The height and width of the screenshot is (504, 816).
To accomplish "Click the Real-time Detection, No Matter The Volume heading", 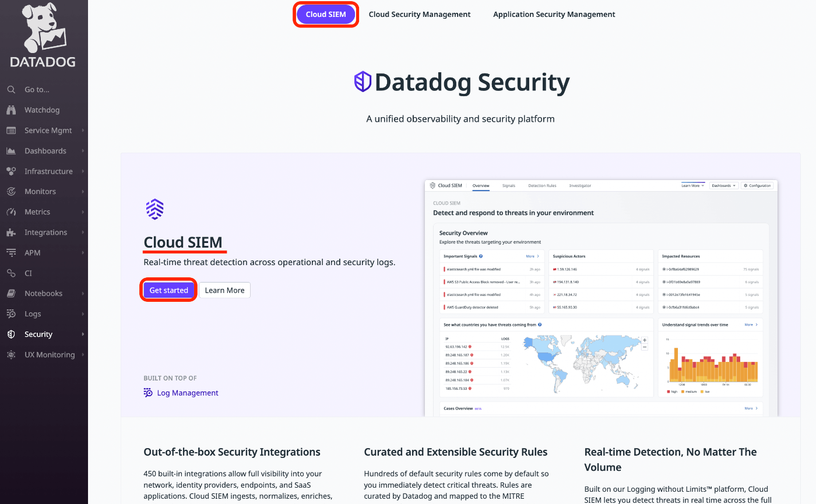I will pos(670,459).
